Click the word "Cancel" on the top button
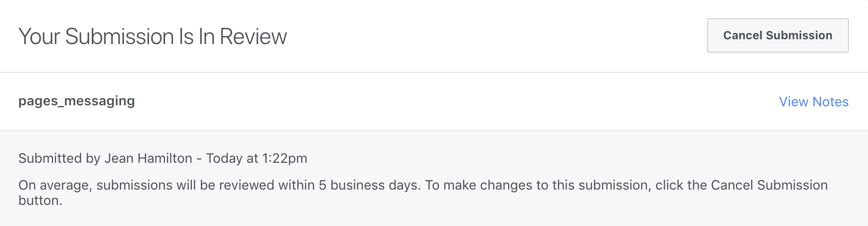 pos(743,35)
